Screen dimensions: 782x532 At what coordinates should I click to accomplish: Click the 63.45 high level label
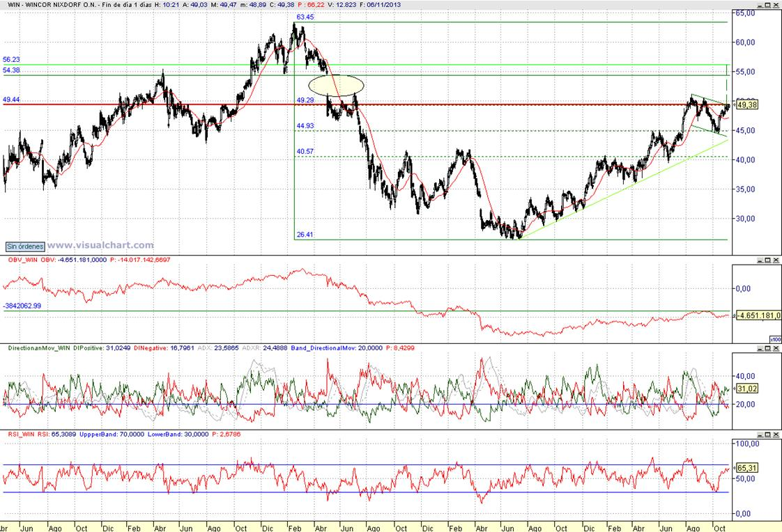[305, 17]
